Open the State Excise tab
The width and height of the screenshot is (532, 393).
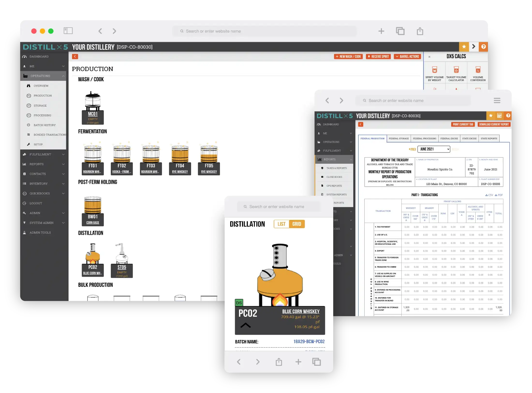point(469,139)
